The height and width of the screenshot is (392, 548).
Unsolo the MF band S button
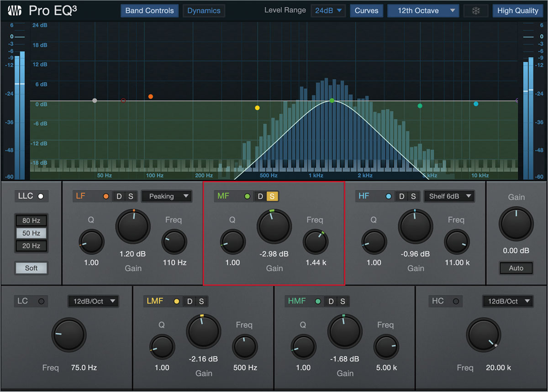click(x=272, y=197)
